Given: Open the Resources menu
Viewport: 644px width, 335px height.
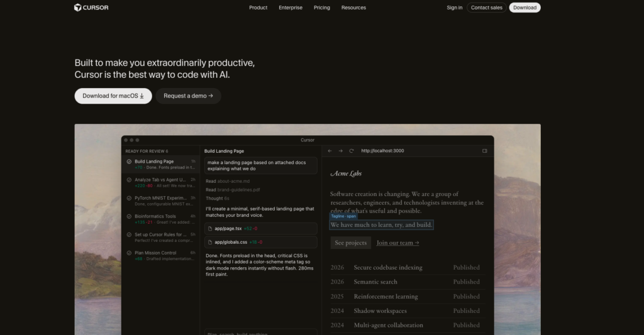Looking at the screenshot, I should (x=353, y=8).
